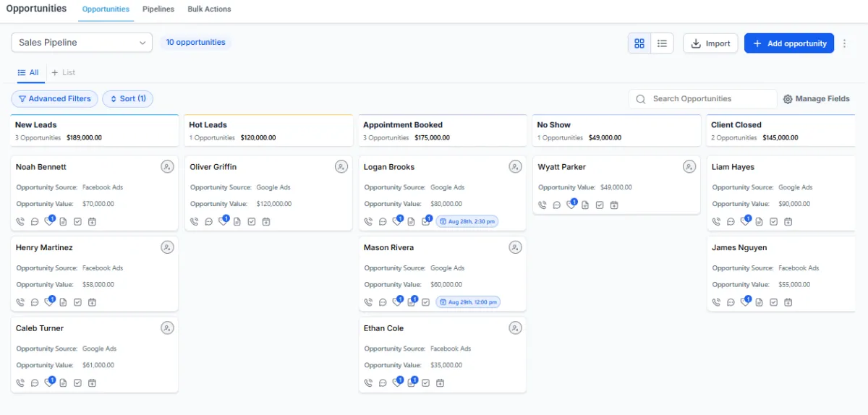Switch to the Pipelines tab

pyautogui.click(x=158, y=9)
